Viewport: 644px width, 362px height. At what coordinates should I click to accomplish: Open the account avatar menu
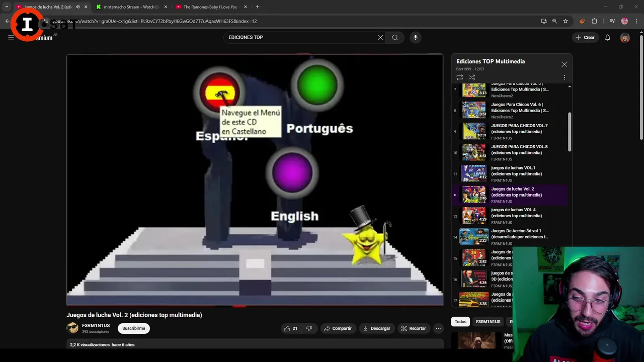[625, 38]
